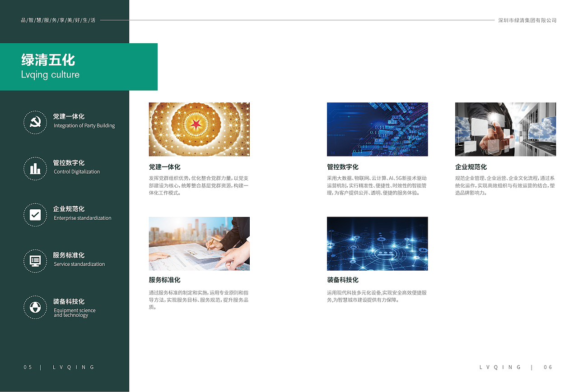The height and width of the screenshot is (392, 578).
Task: Click the 党建一体化 heading under the image
Action: pyautogui.click(x=165, y=167)
